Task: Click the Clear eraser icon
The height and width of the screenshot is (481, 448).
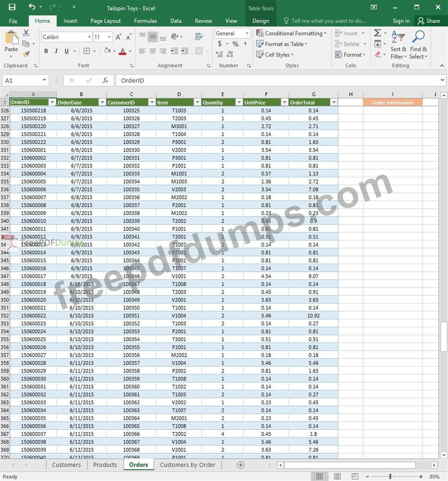Action: point(378,54)
